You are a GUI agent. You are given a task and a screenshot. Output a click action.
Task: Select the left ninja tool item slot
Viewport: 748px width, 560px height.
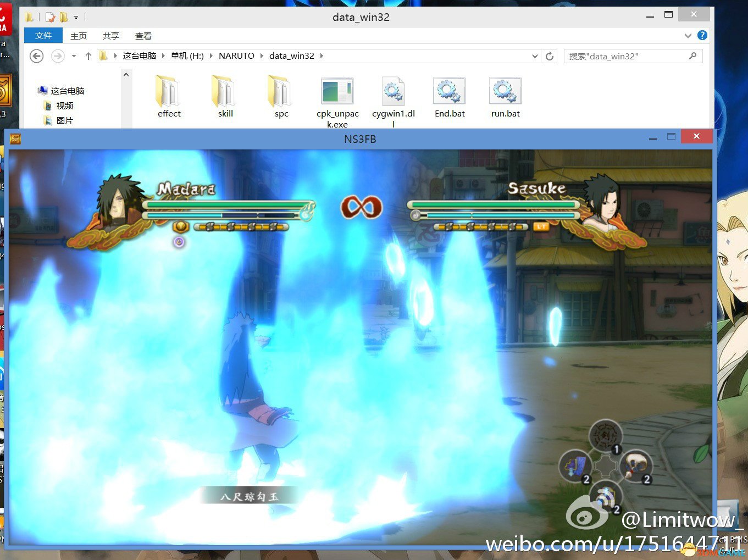point(575,467)
